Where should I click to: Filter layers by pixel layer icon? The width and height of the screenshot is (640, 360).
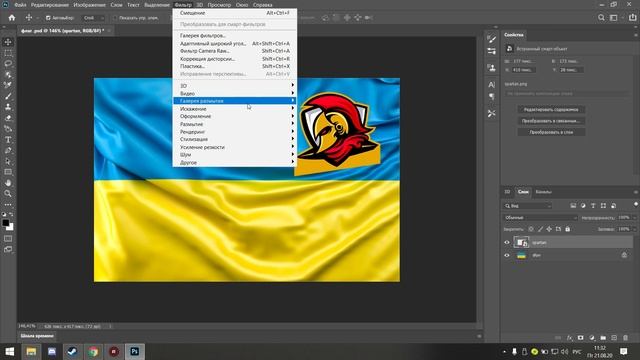tap(573, 206)
